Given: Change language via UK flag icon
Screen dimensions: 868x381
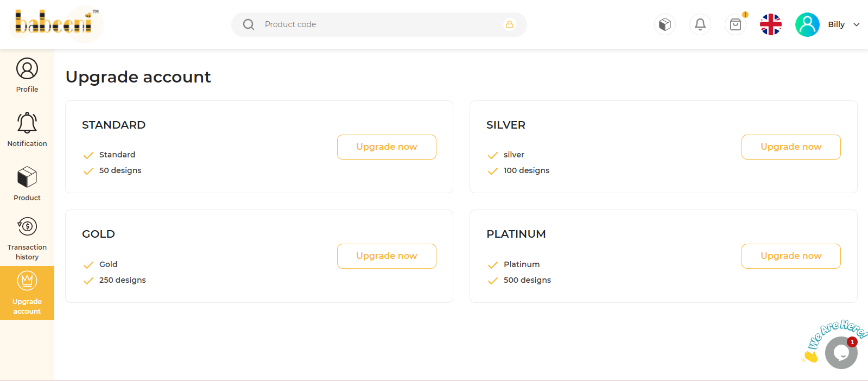Looking at the screenshot, I should click(x=771, y=24).
